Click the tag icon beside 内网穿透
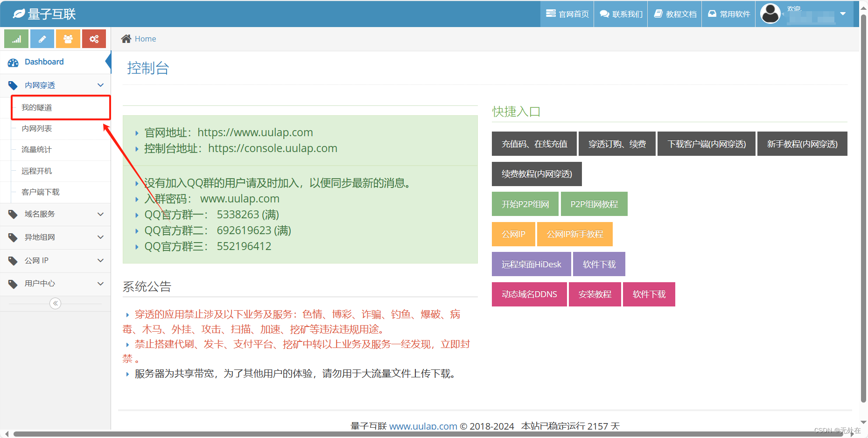The width and height of the screenshot is (868, 438). point(13,85)
